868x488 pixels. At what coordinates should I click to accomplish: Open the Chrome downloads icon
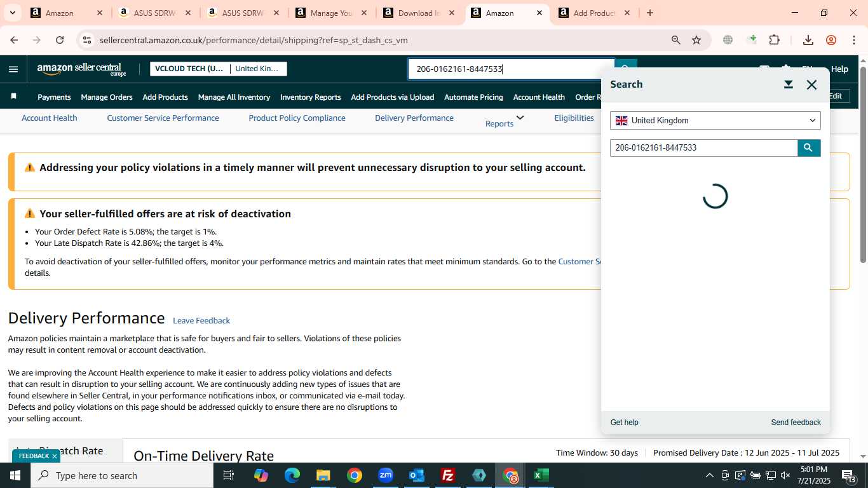tap(808, 40)
